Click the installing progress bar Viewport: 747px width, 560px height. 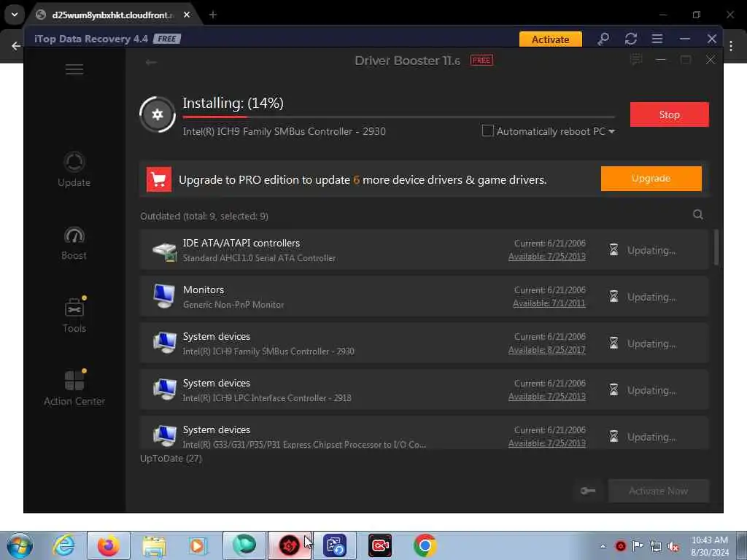coord(398,117)
